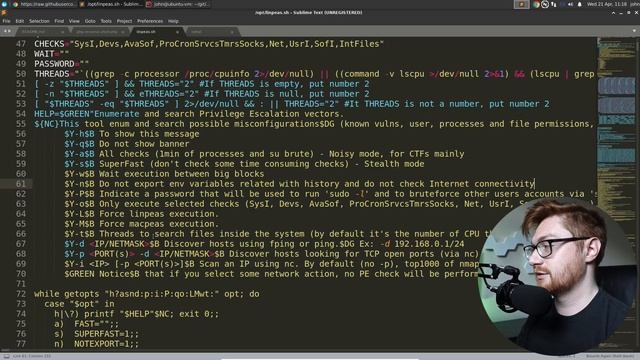Click the Sublime Text window icon
The image size is (640, 360).
point(4,13)
